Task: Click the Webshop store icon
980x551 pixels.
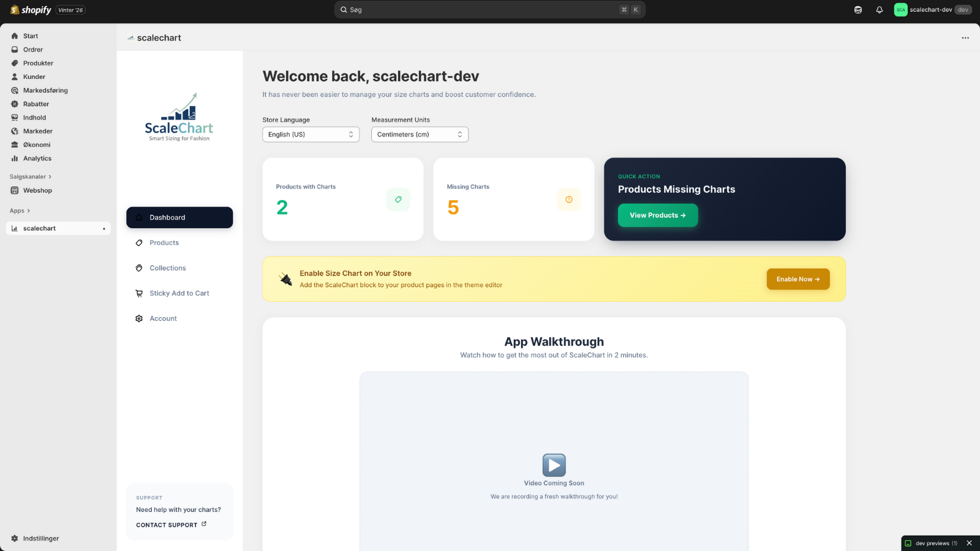Action: 15,190
